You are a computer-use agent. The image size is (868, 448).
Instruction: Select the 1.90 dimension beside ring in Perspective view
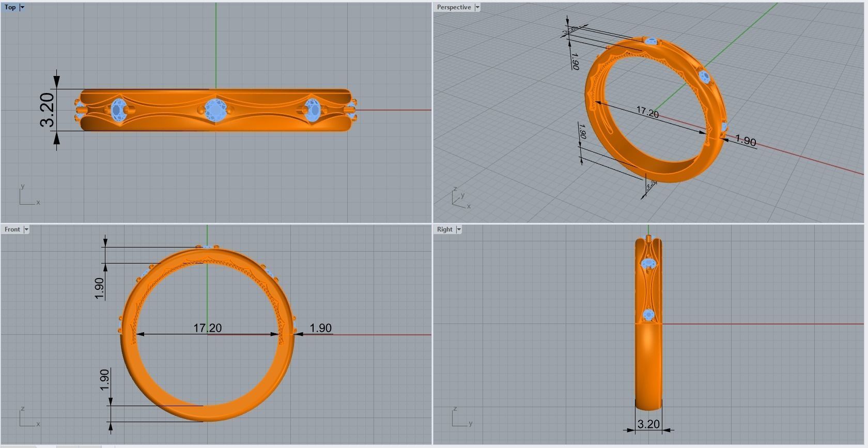pos(746,141)
